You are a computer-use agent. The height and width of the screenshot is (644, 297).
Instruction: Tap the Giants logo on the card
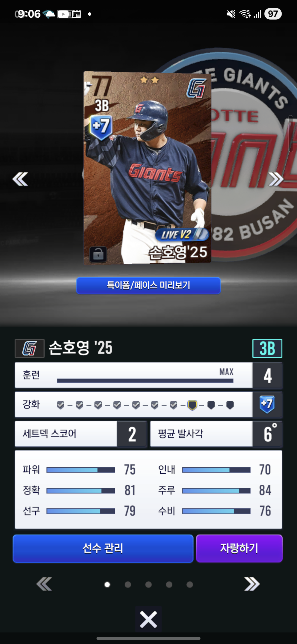196,88
